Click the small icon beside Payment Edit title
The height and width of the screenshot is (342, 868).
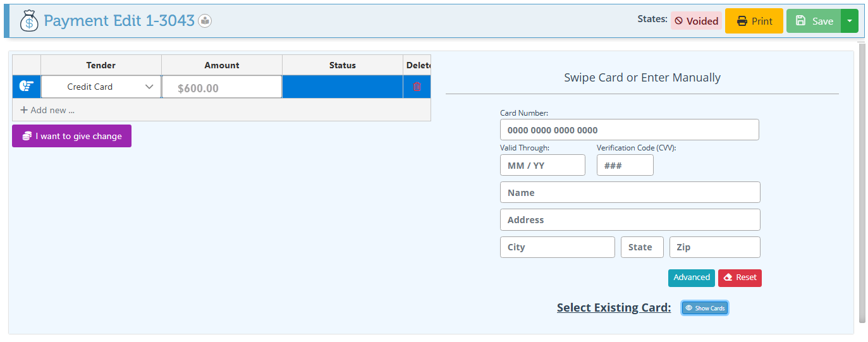pyautogui.click(x=205, y=21)
